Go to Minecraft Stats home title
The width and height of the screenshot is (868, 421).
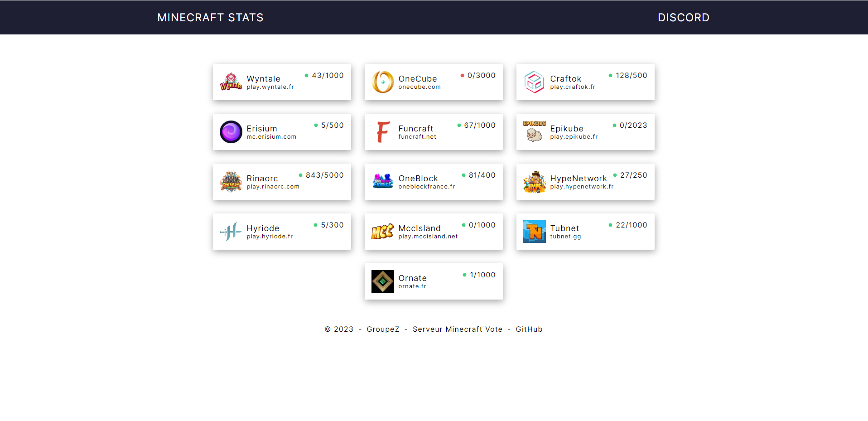point(210,18)
